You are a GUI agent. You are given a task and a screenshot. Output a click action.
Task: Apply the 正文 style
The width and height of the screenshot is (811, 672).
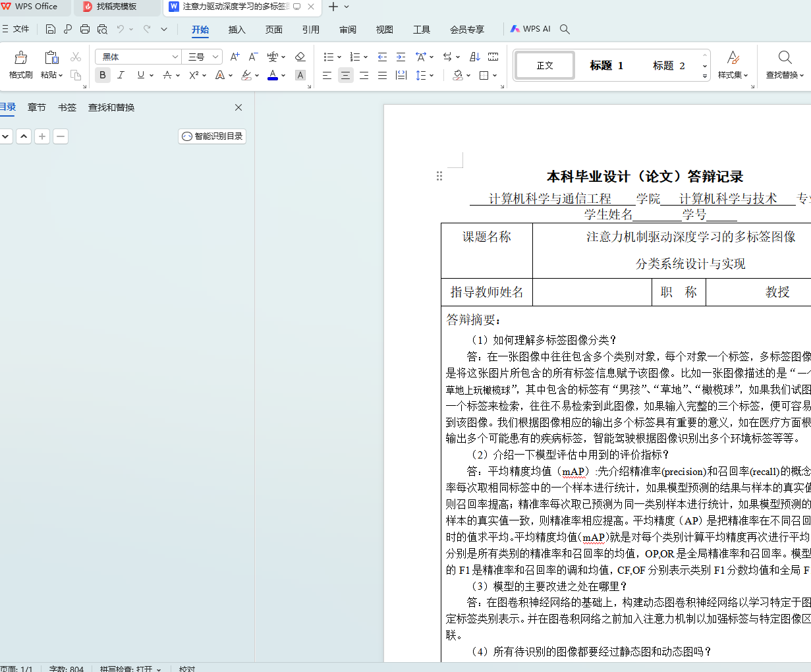tap(545, 65)
